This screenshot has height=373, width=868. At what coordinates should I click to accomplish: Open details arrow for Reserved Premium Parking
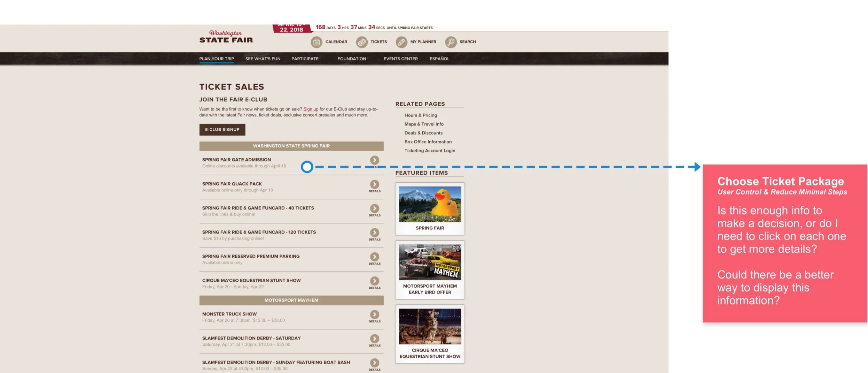[x=375, y=257]
